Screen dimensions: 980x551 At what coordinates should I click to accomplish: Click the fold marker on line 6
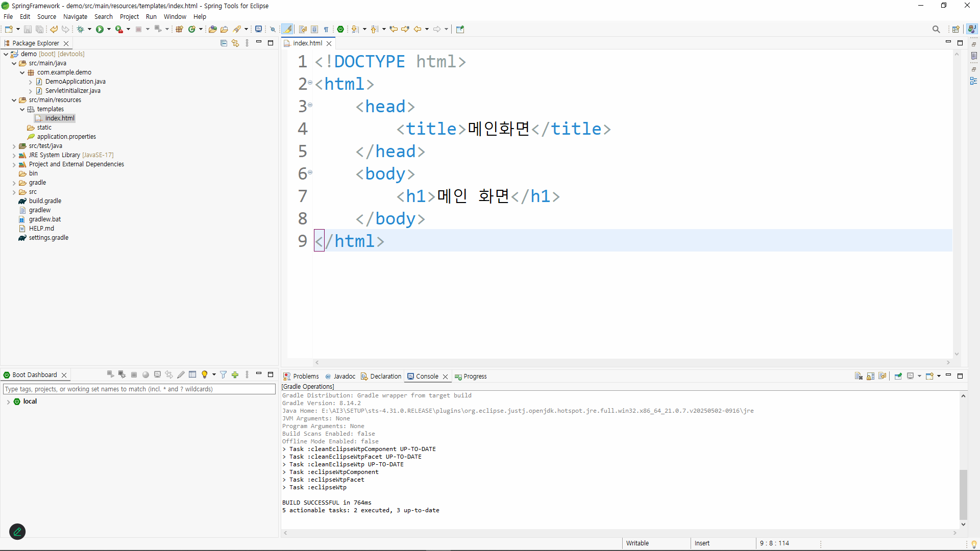(x=310, y=172)
